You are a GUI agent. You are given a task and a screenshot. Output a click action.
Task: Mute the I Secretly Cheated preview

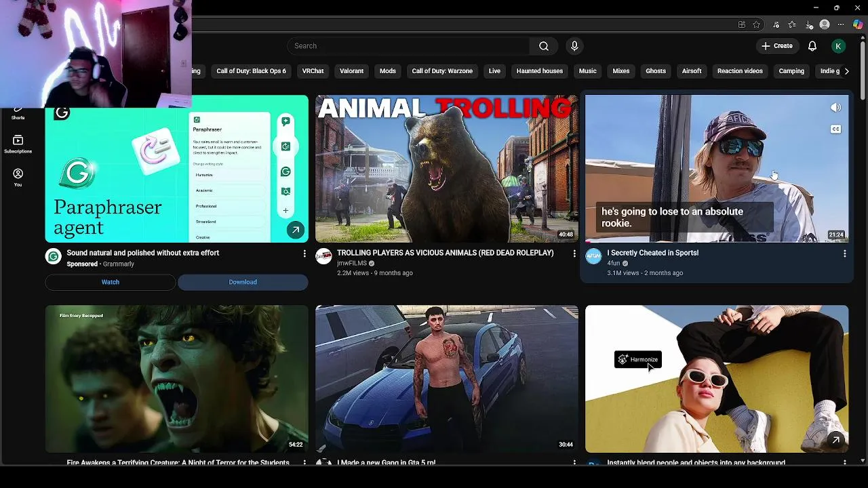coord(835,108)
